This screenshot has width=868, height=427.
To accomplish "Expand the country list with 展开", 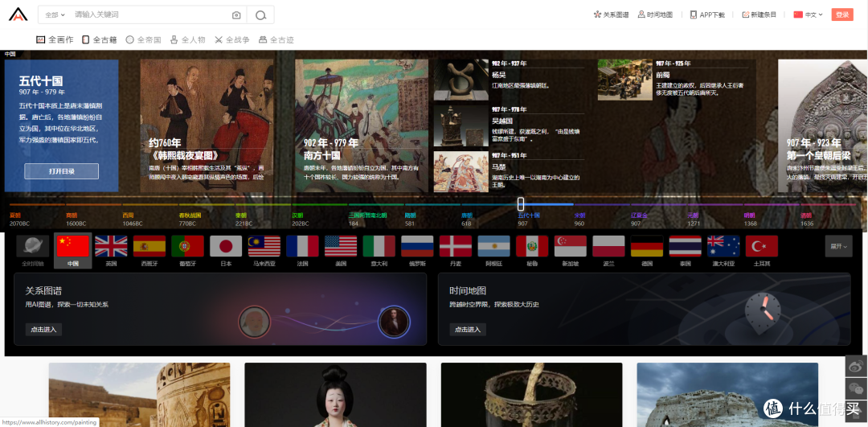I will (x=838, y=246).
